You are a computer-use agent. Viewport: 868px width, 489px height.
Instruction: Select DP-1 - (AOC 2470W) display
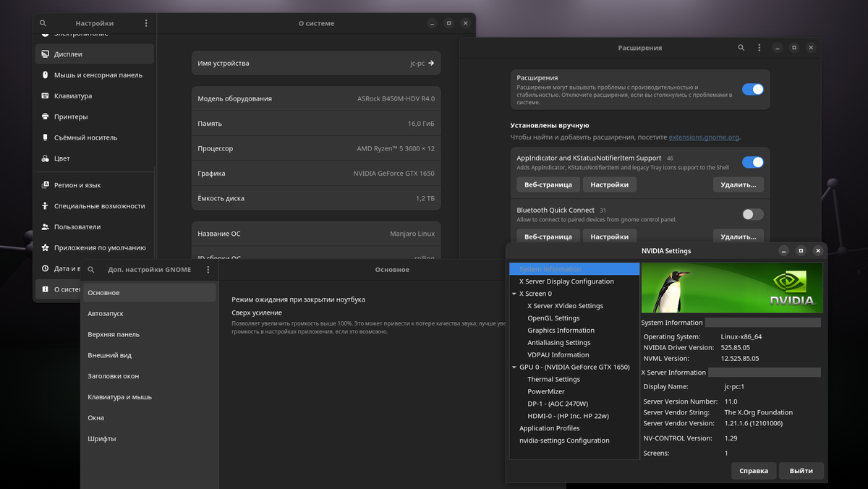coord(558,404)
